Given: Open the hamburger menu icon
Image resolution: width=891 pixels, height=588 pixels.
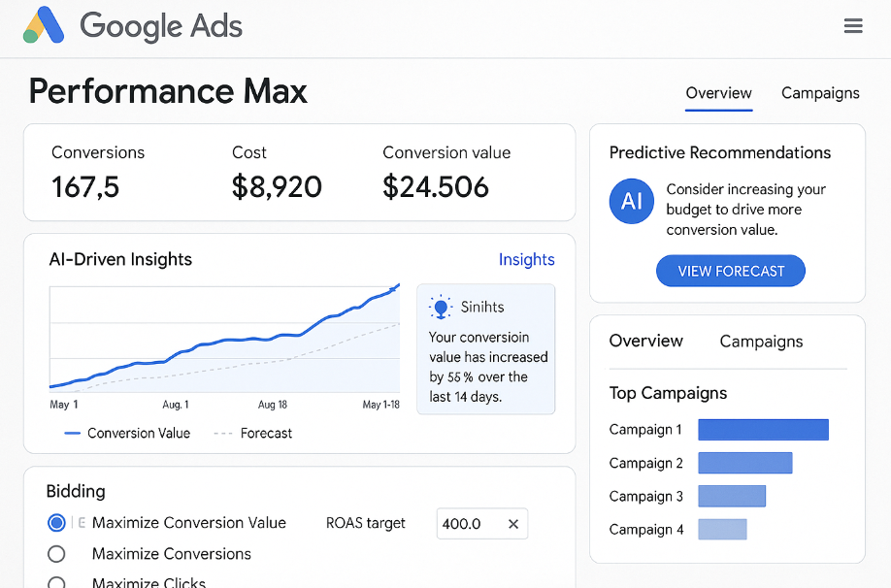Looking at the screenshot, I should coord(853,26).
